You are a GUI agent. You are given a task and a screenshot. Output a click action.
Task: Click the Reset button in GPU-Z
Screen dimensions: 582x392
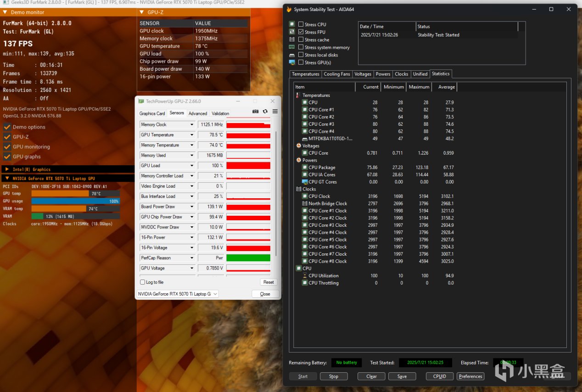pyautogui.click(x=269, y=282)
